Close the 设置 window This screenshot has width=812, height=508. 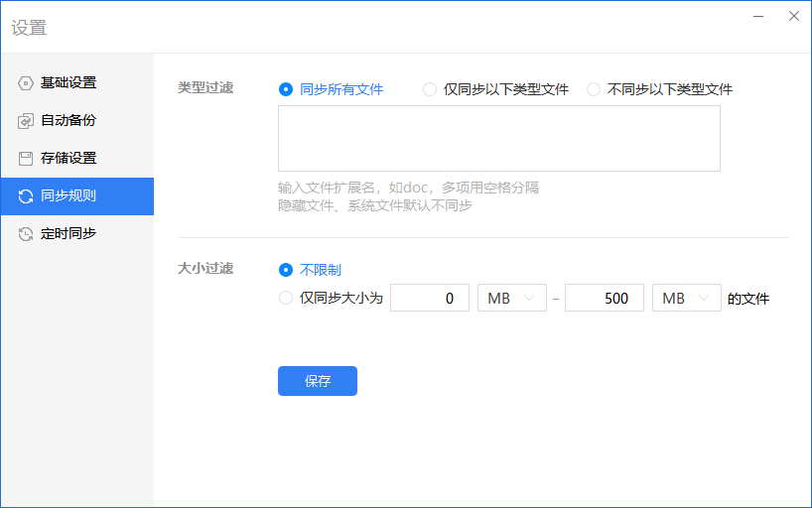point(794,16)
